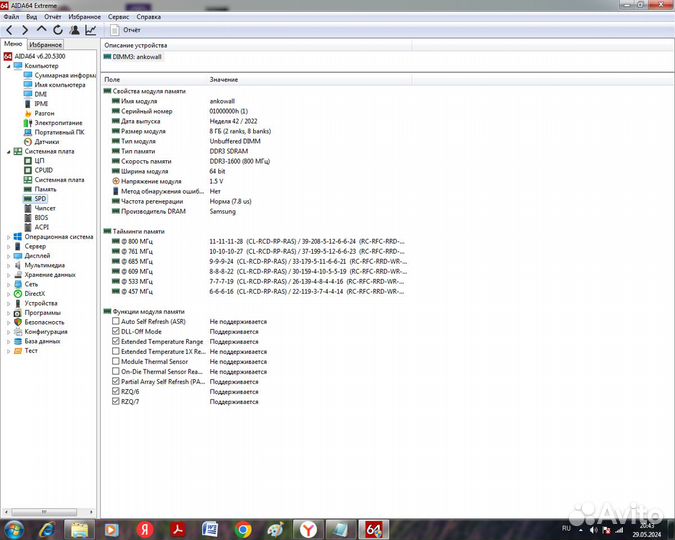Click the Значение column header
Viewport: 675px width, 540px height.
click(224, 79)
